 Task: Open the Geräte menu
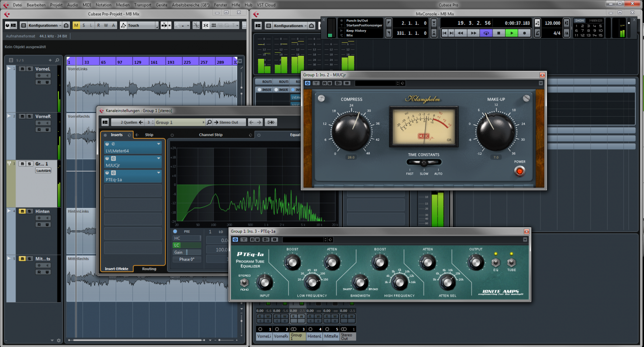click(x=162, y=5)
